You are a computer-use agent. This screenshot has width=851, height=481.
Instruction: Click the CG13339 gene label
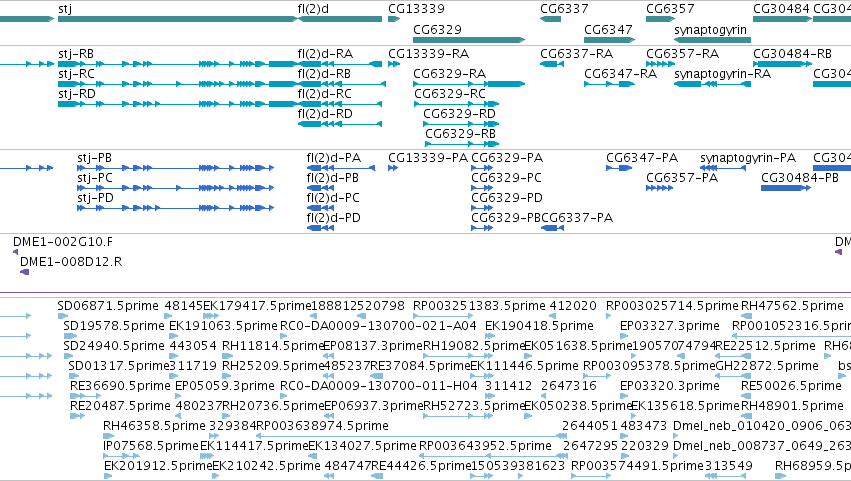coord(416,9)
